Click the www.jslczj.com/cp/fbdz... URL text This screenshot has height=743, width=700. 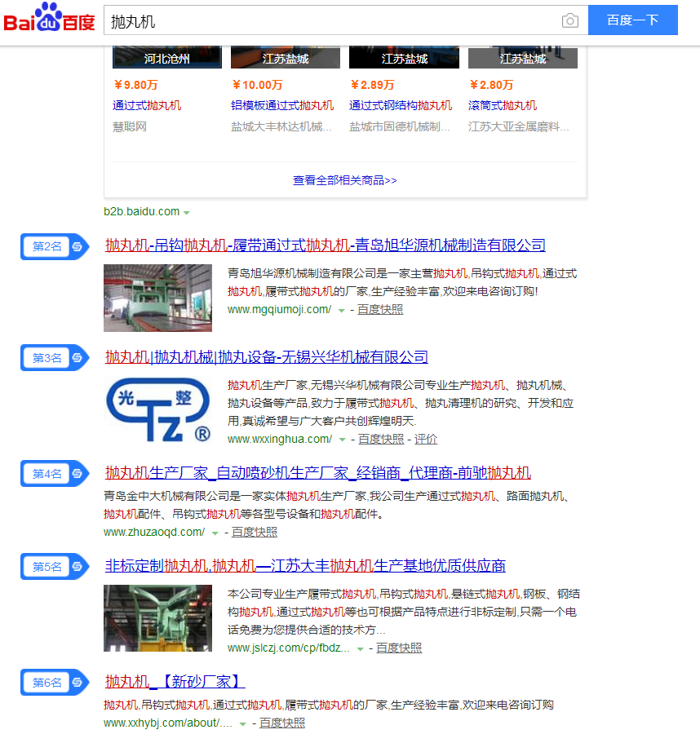coord(289,648)
